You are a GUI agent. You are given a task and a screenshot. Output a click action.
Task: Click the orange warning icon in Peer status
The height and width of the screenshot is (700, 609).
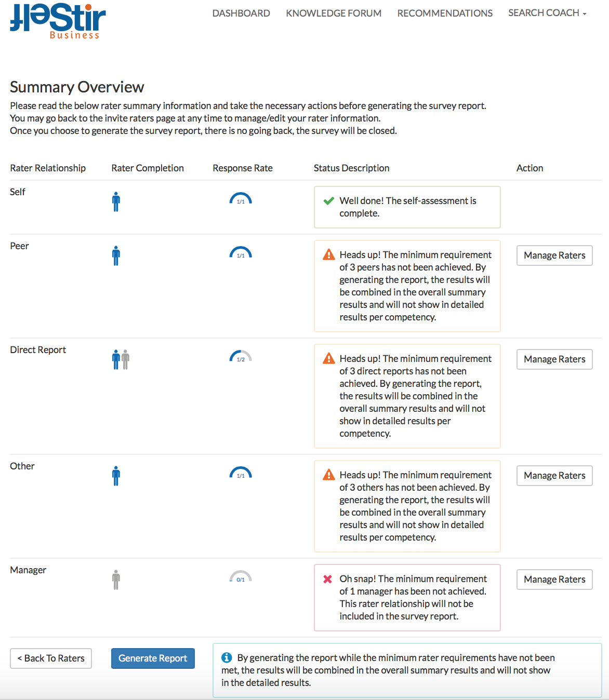[328, 254]
